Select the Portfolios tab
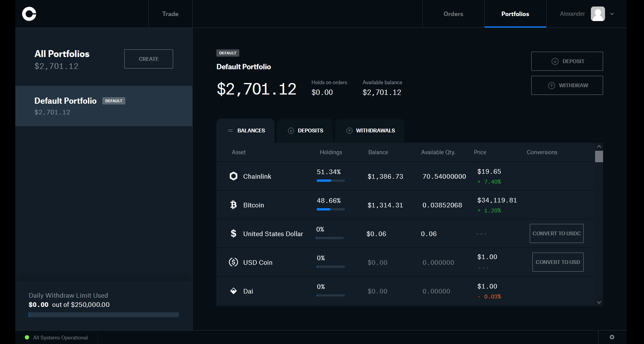Viewport: 644px width, 344px height. coord(515,14)
